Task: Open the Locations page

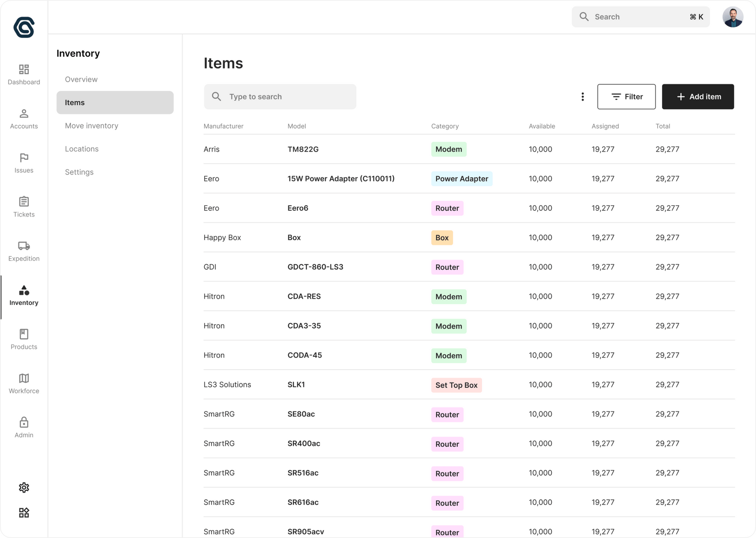Action: coord(81,148)
